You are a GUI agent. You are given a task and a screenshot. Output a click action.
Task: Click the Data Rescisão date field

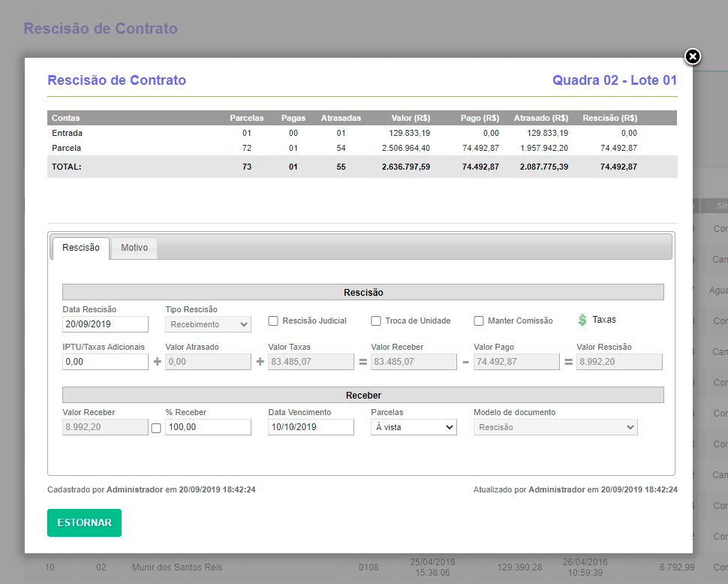point(105,324)
